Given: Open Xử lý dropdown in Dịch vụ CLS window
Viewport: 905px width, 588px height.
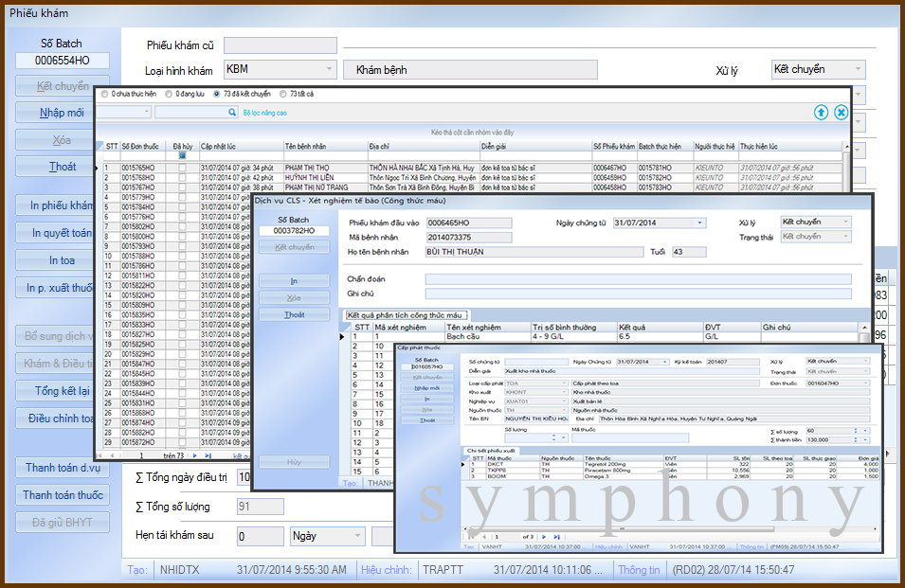Looking at the screenshot, I should [x=845, y=222].
